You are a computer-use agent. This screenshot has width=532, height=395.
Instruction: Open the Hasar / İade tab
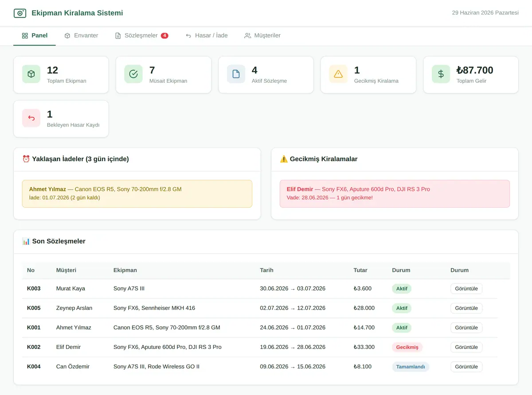tap(207, 35)
